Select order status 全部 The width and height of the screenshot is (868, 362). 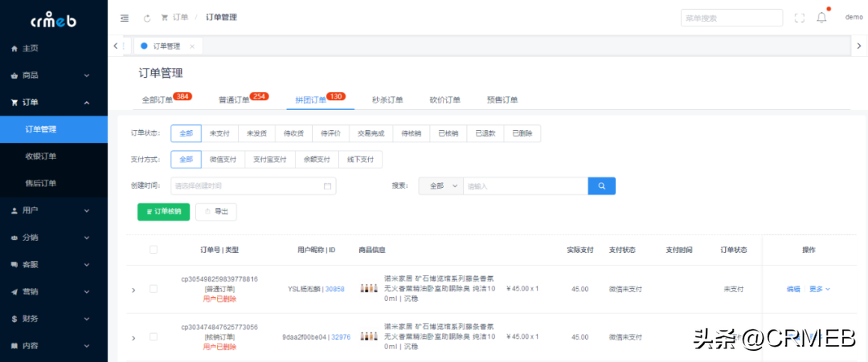click(186, 133)
